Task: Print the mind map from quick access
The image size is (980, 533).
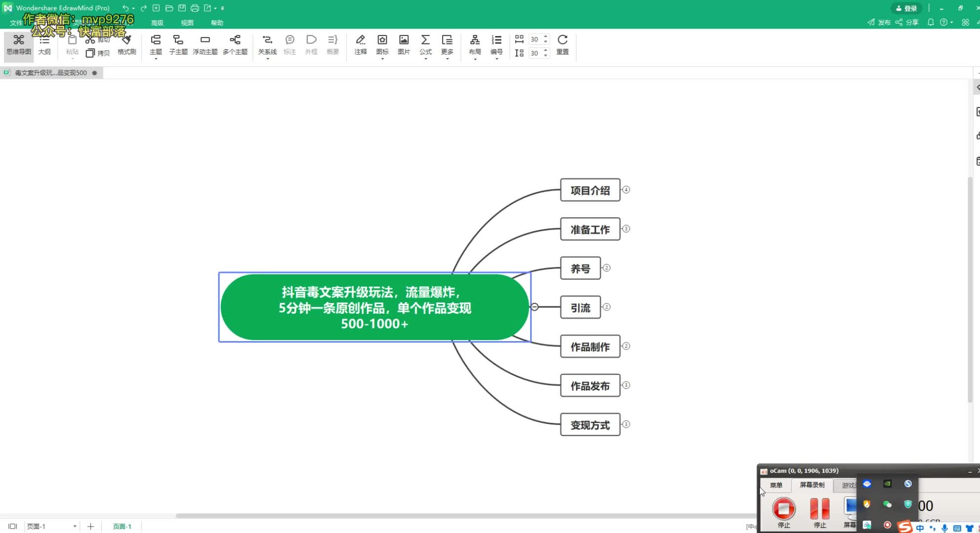Action: click(x=195, y=8)
